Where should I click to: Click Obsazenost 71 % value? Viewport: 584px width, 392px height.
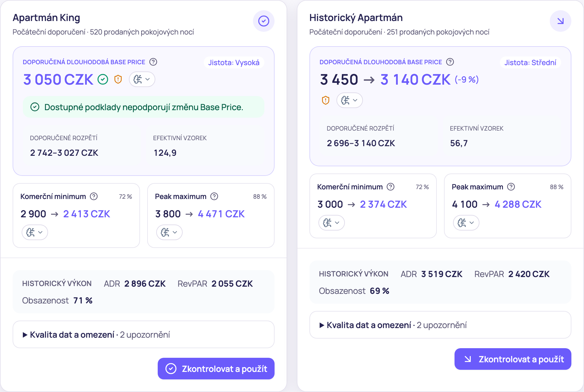83,300
